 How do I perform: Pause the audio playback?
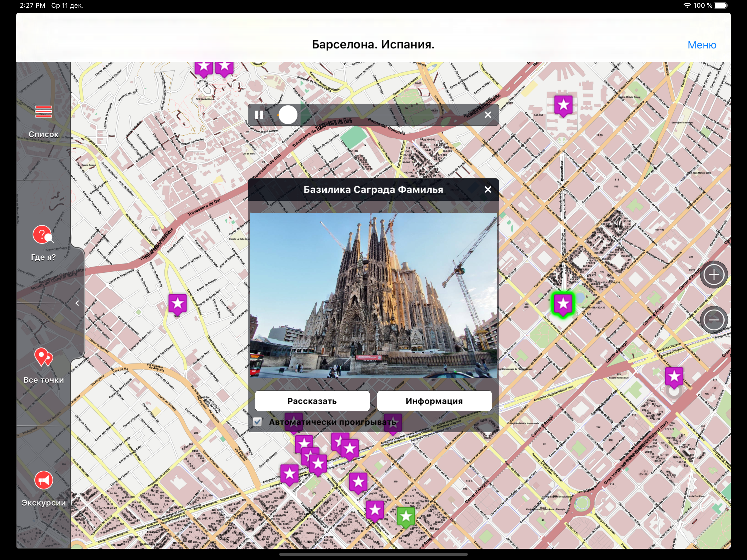point(259,115)
